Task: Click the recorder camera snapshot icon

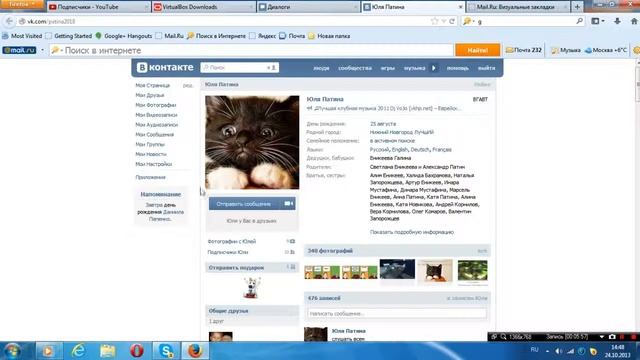Action: pos(612,337)
